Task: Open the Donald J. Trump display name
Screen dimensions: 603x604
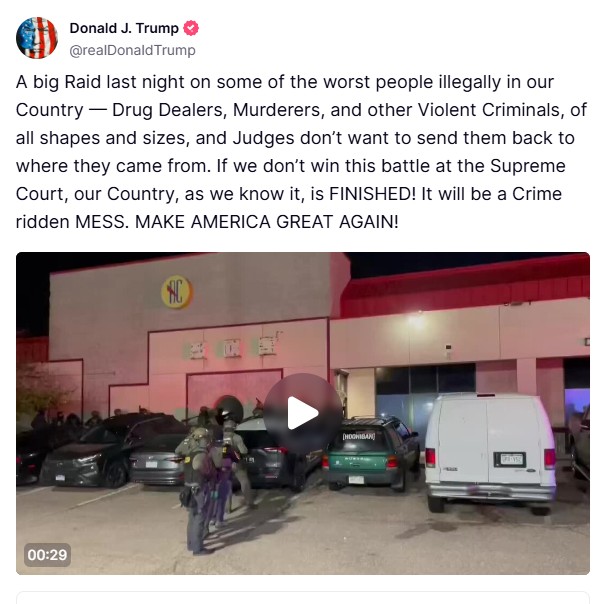Action: [x=124, y=28]
